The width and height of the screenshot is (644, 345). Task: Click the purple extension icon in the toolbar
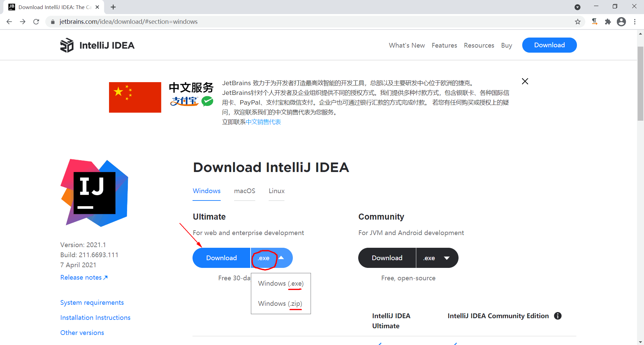click(x=595, y=21)
